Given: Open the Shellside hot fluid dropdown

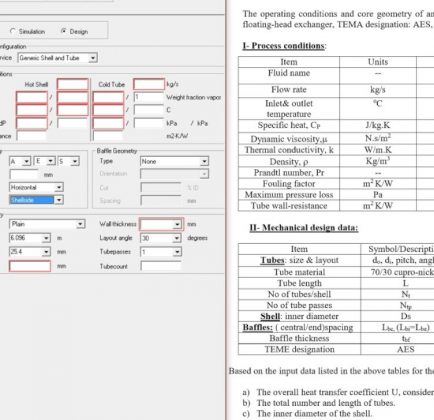Looking at the screenshot, I should point(59,200).
